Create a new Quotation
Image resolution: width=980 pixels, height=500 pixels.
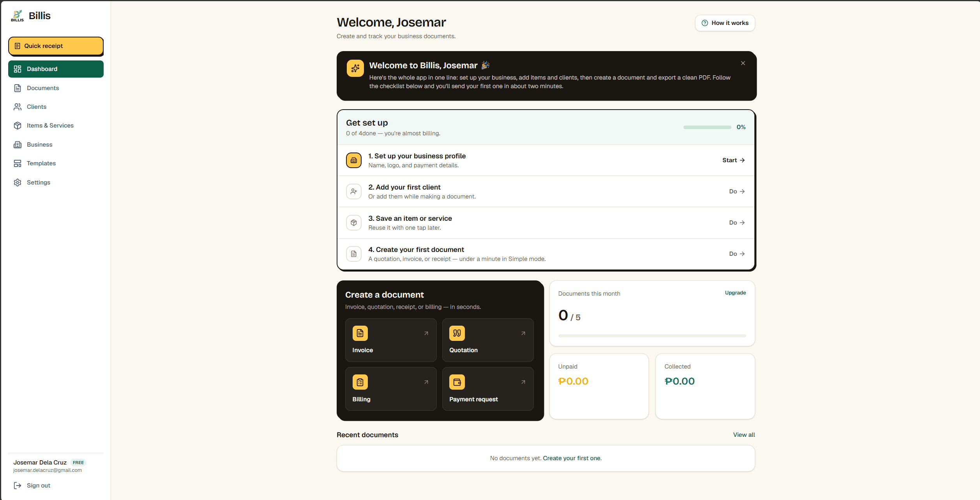(487, 340)
